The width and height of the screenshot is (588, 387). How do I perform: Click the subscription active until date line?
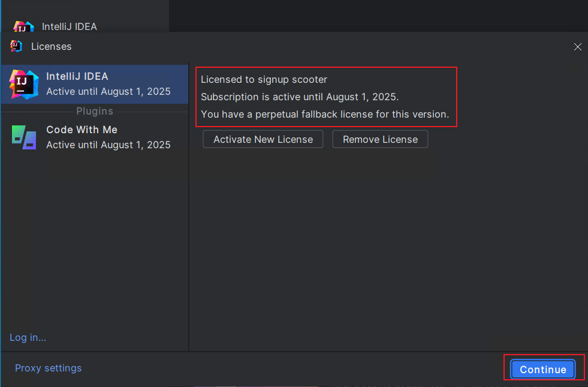pyautogui.click(x=300, y=97)
